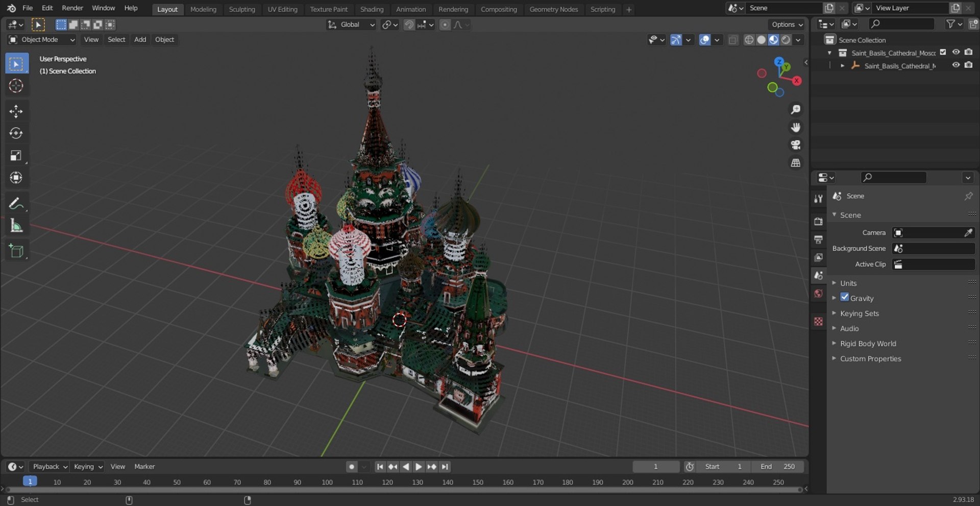Open the timeline Marker menu
This screenshot has height=506, width=980.
tap(144, 467)
